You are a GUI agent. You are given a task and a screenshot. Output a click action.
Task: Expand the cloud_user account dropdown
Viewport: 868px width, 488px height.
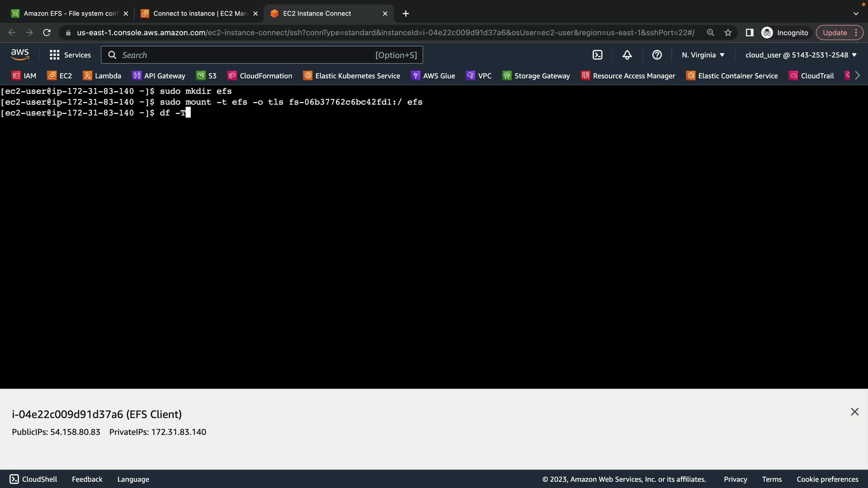coord(801,55)
